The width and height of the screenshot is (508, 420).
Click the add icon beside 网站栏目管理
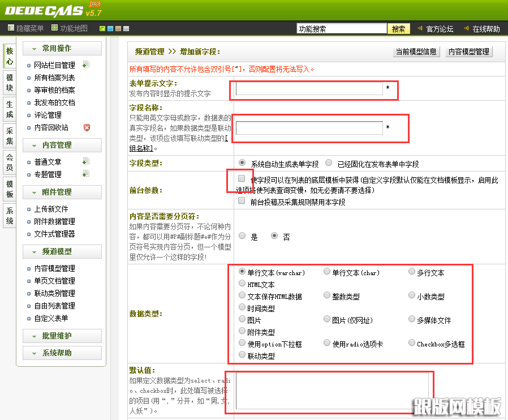click(86, 65)
